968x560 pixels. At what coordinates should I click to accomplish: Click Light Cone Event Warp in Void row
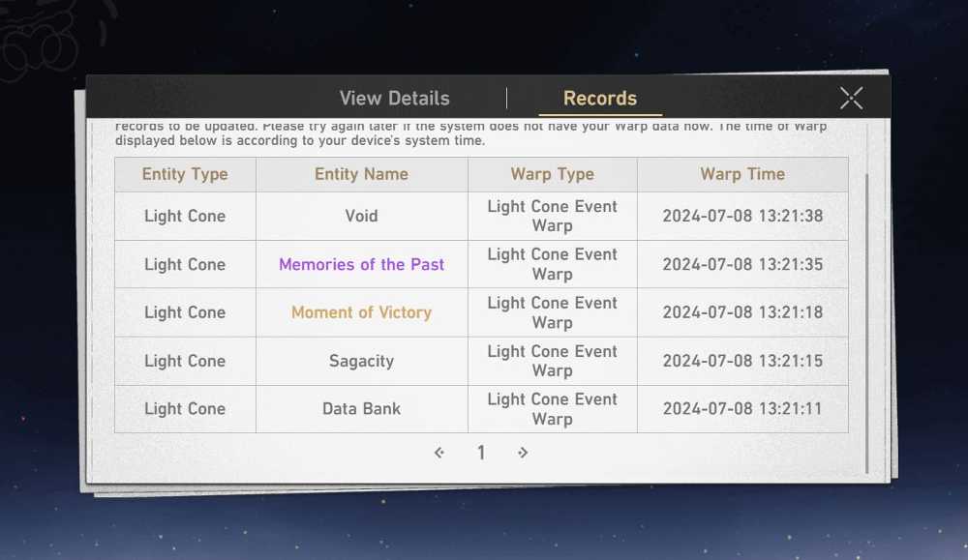553,216
